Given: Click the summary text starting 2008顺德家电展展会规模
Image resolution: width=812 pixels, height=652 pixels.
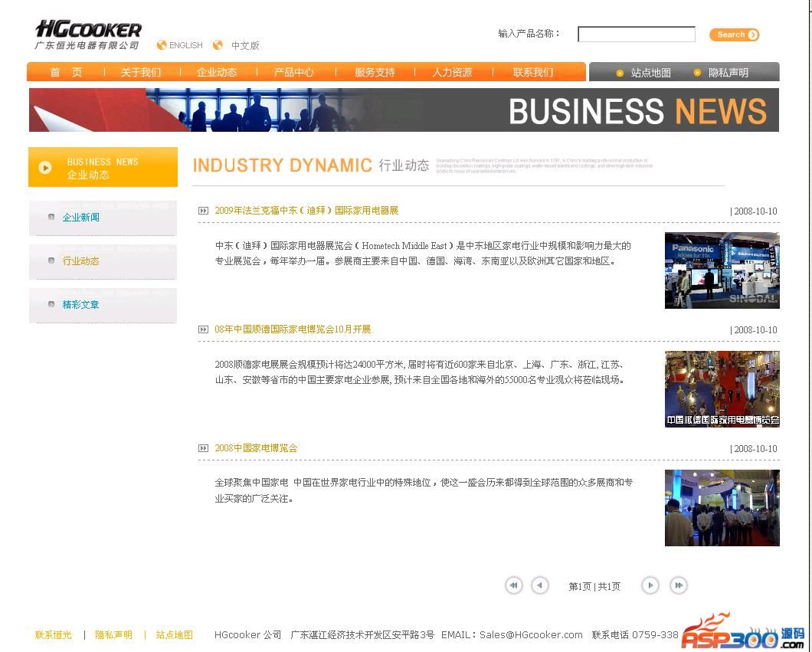Looking at the screenshot, I should point(420,372).
